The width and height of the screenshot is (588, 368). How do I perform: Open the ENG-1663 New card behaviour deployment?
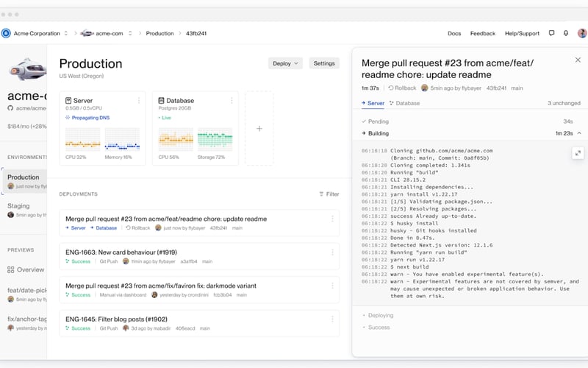(199, 256)
